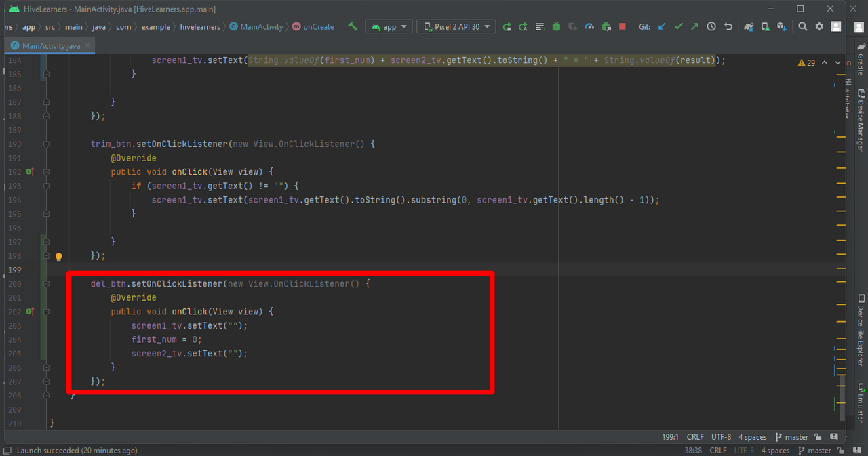Click line number 199 in the gutter
Image resolution: width=868 pixels, height=456 pixels.
pos(14,270)
